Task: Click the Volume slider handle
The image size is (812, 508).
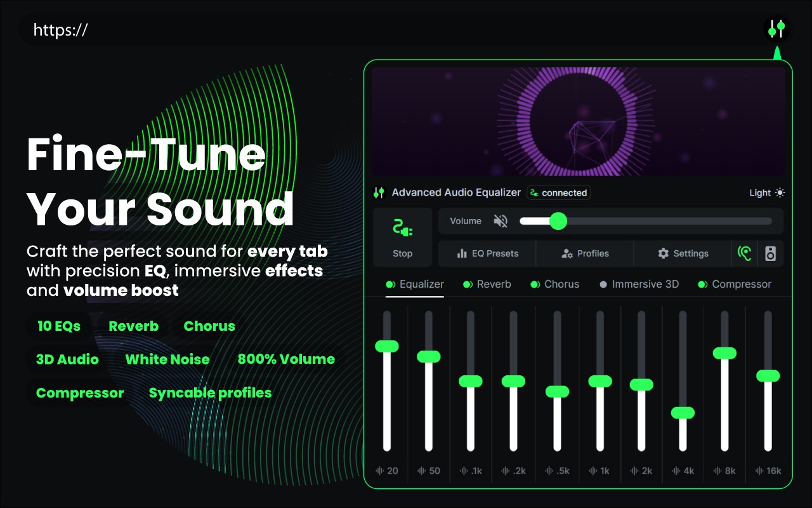Action: coord(558,221)
